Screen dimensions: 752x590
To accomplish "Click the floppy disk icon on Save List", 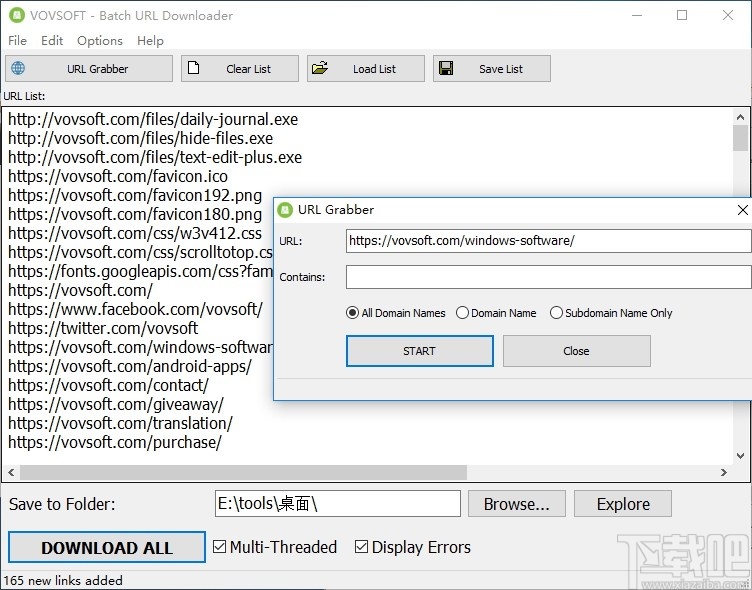I will click(446, 68).
